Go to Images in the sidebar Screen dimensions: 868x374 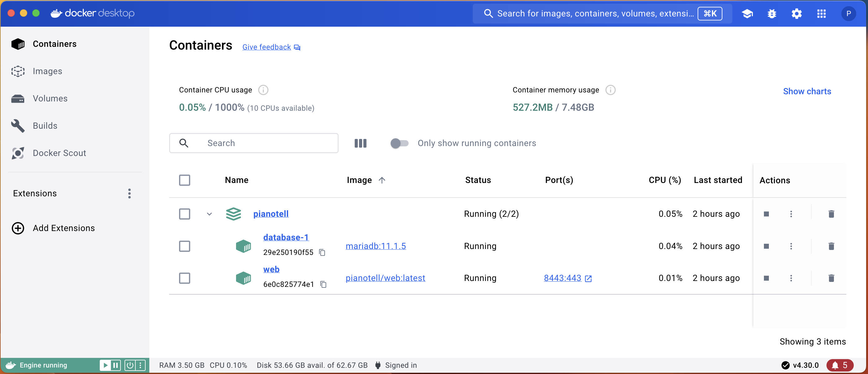pos(47,71)
